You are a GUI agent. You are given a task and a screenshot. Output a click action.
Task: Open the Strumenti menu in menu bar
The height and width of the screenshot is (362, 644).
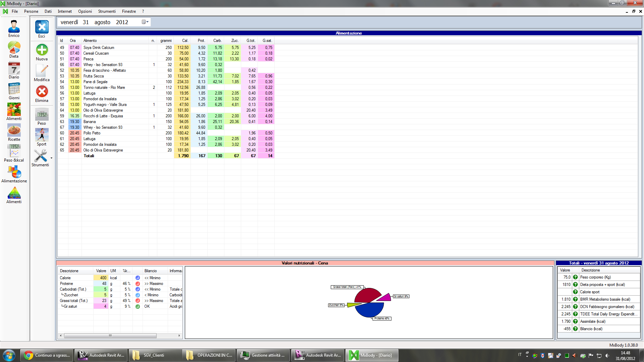click(107, 11)
